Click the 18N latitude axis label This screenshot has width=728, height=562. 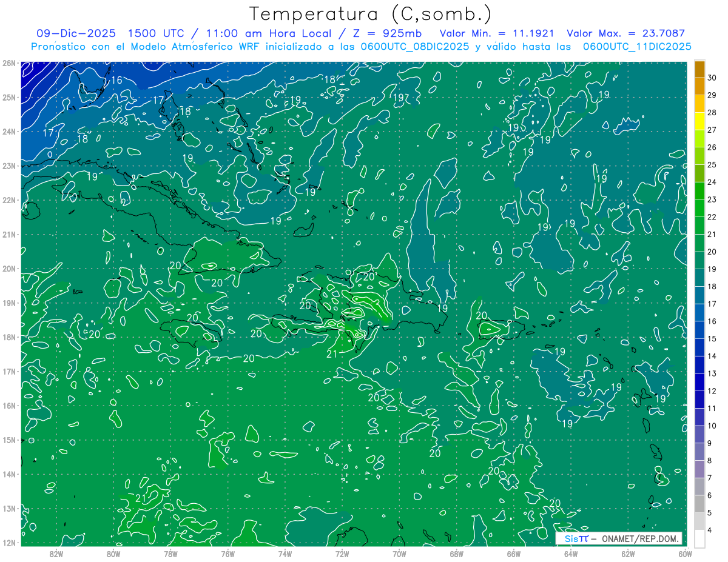[x=9, y=337]
